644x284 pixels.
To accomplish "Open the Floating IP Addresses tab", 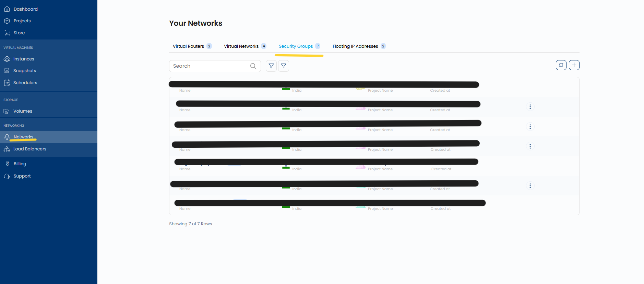I will coord(359,46).
